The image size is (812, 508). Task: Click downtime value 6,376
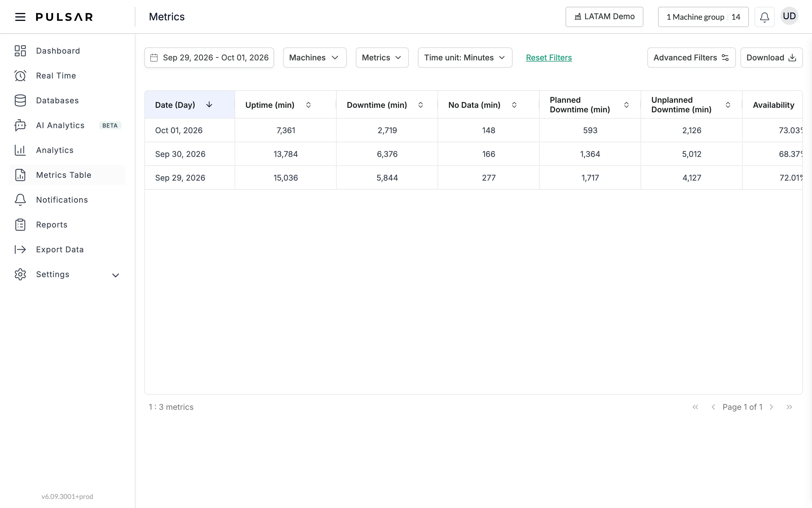click(x=387, y=154)
